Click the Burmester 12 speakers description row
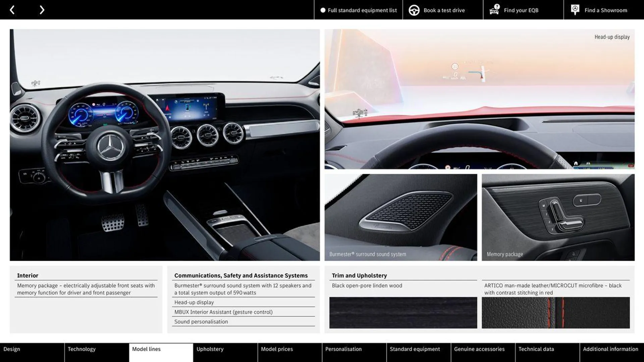The width and height of the screenshot is (644, 362). click(x=244, y=289)
